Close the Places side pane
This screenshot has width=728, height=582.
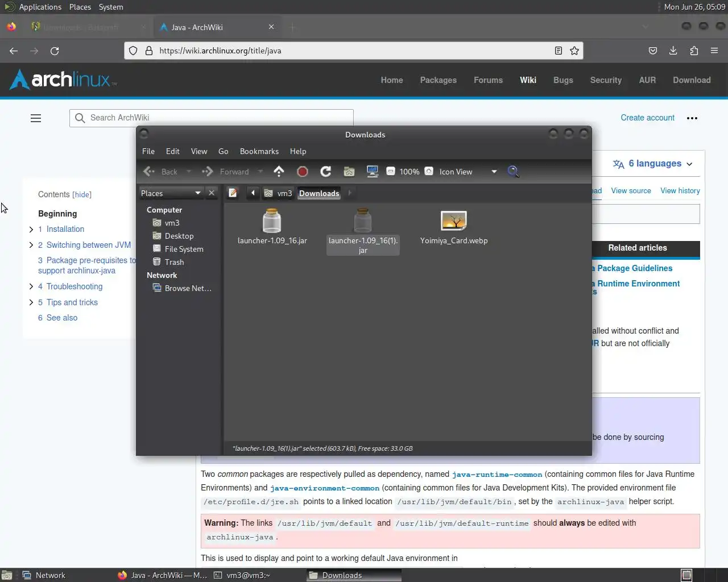pos(212,193)
